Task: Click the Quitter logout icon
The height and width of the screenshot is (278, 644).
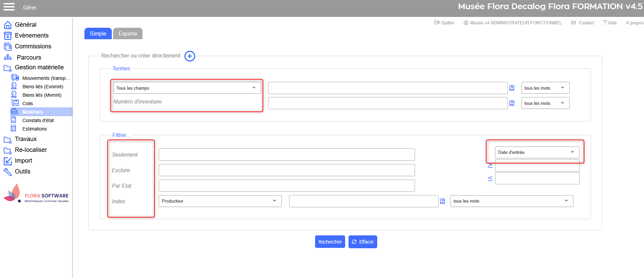Action: point(437,23)
